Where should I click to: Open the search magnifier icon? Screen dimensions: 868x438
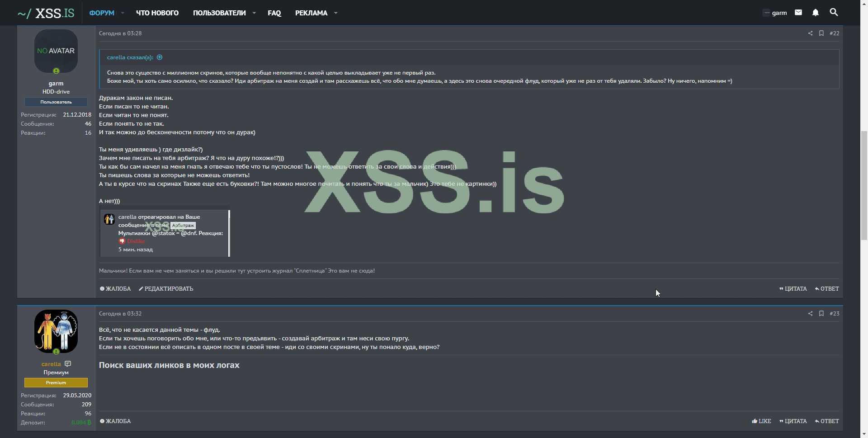(834, 13)
